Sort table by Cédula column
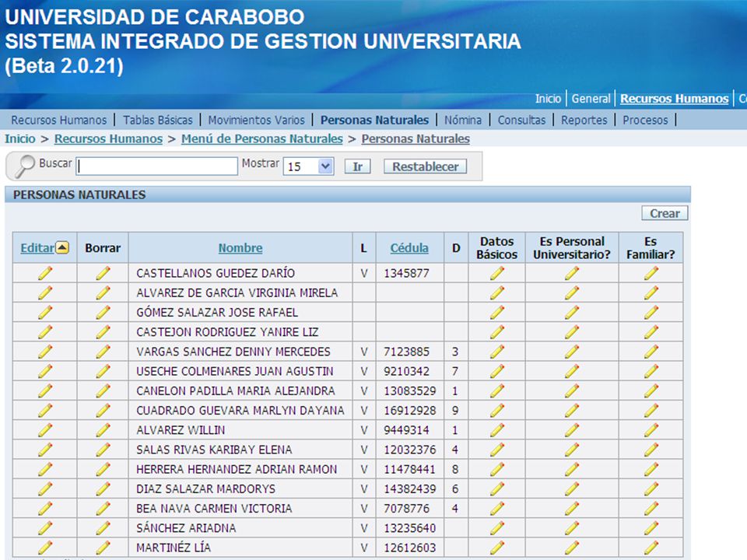 click(409, 248)
